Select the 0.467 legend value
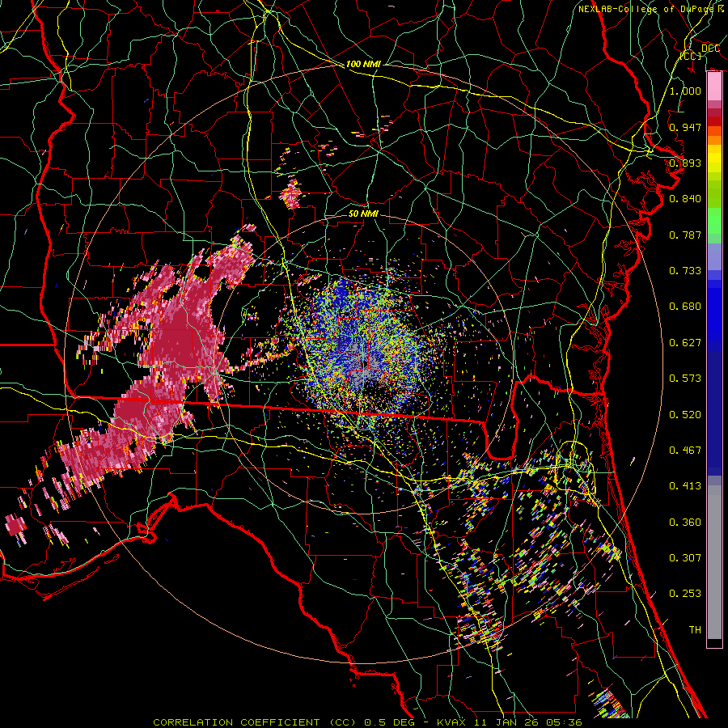Image resolution: width=728 pixels, height=728 pixels. click(x=685, y=451)
